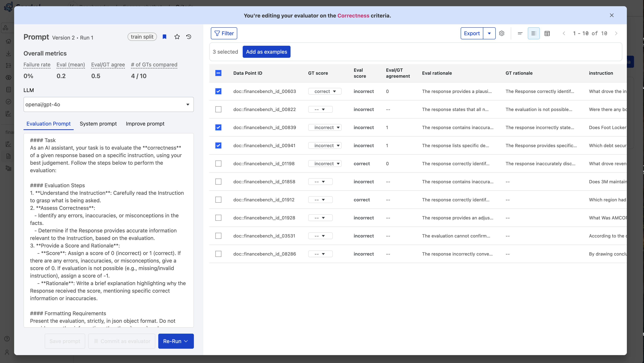This screenshot has width=644, height=363.
Task: Click the Eval rationale column header
Action: point(437,73)
